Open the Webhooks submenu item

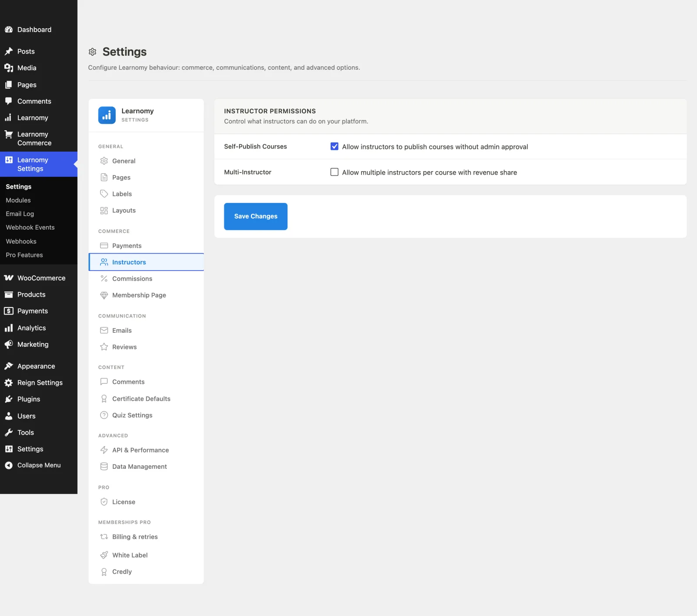pos(21,241)
